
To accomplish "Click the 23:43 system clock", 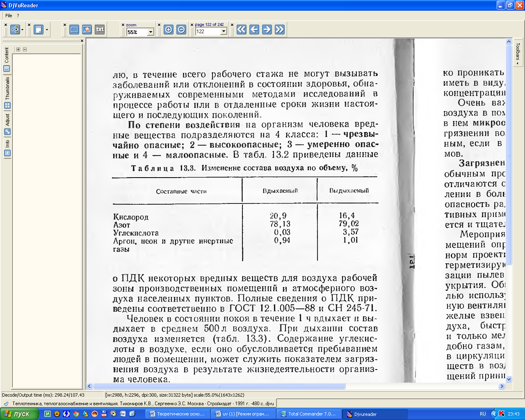I will coord(514,414).
